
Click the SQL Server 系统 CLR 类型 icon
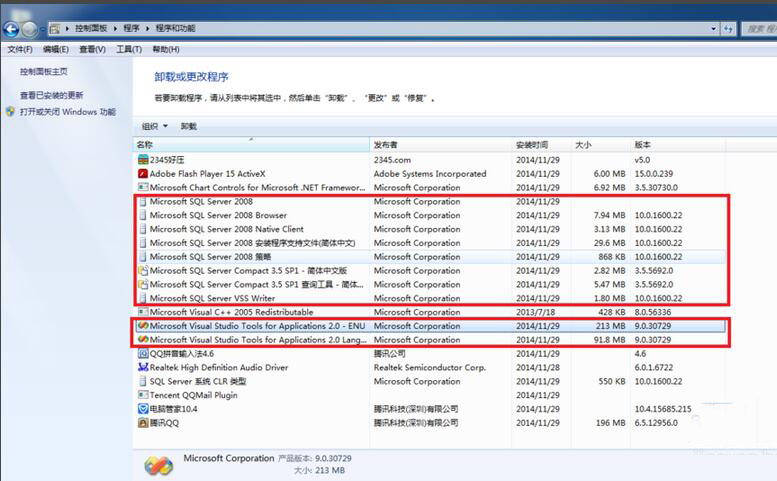pyautogui.click(x=143, y=381)
